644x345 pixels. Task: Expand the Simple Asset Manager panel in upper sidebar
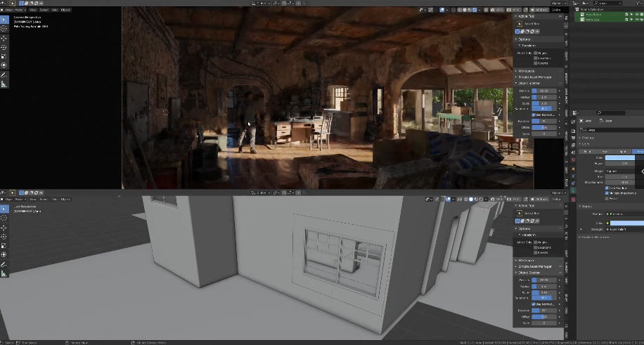[539, 77]
